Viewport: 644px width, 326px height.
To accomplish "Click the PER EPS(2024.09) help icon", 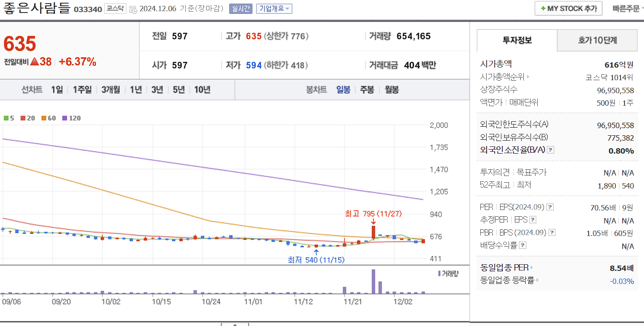I will click(550, 207).
